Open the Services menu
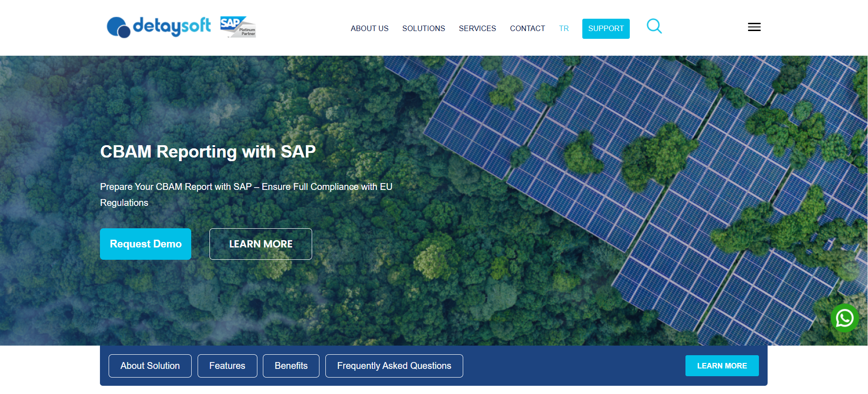The image size is (868, 394). pos(477,28)
